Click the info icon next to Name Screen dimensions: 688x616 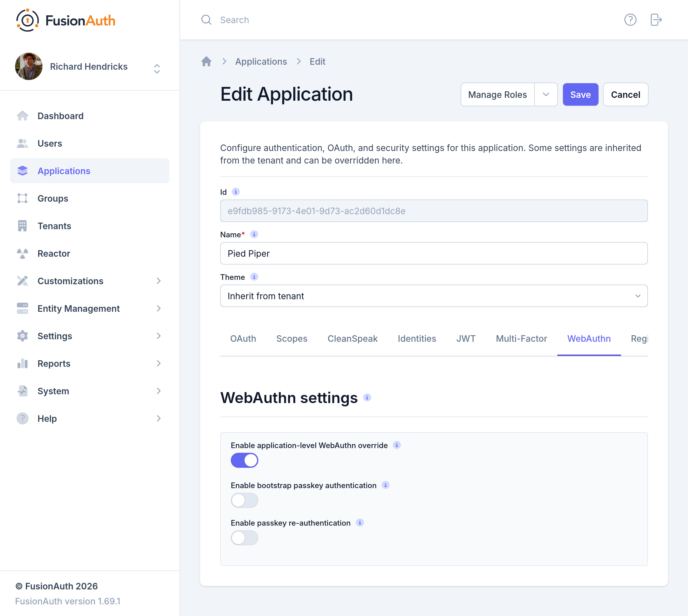254,234
